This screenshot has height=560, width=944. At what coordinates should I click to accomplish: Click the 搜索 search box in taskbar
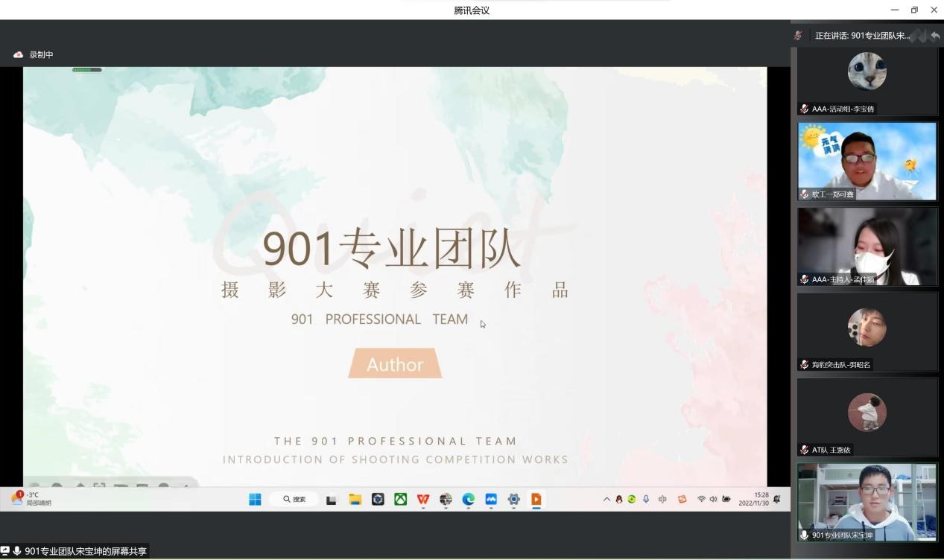[294, 499]
